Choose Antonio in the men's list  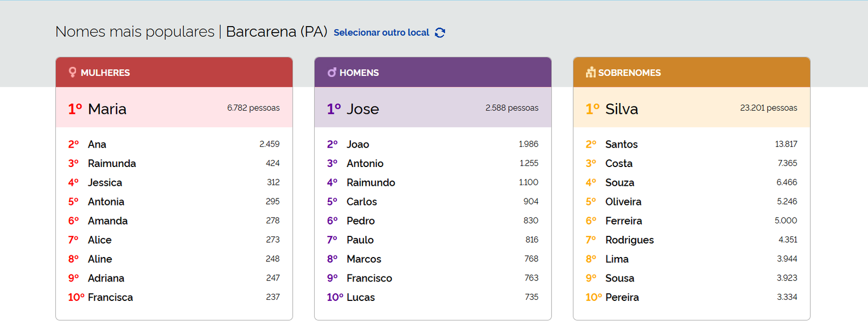click(365, 163)
